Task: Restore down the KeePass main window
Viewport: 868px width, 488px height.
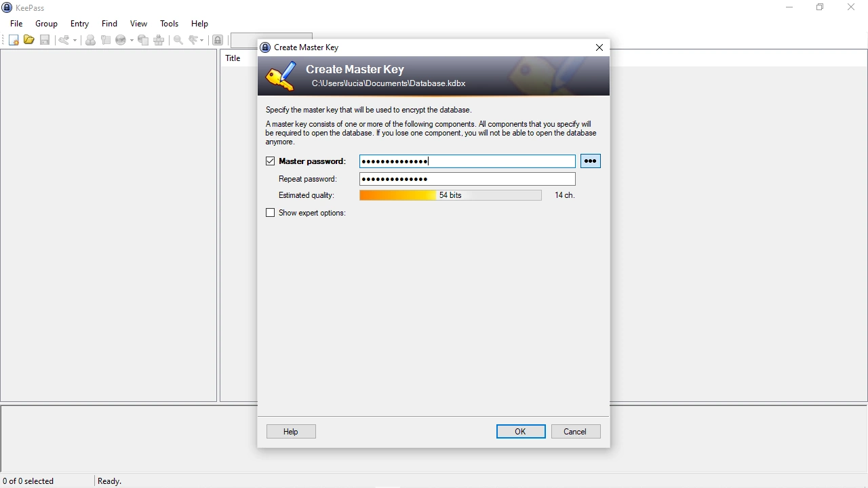Action: click(x=820, y=7)
